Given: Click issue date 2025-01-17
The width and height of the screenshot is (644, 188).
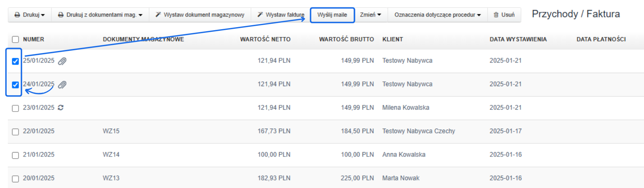Looking at the screenshot, I should tap(505, 131).
